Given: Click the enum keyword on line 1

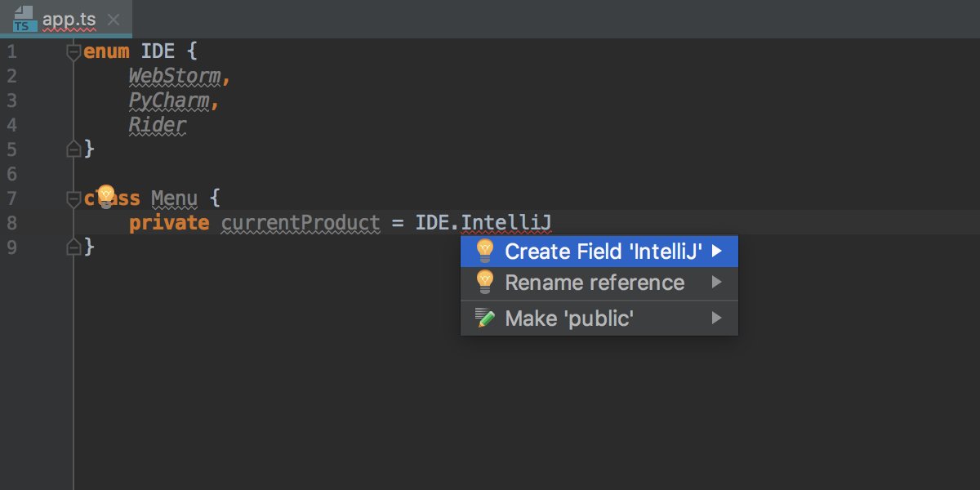Looking at the screenshot, I should [x=106, y=51].
